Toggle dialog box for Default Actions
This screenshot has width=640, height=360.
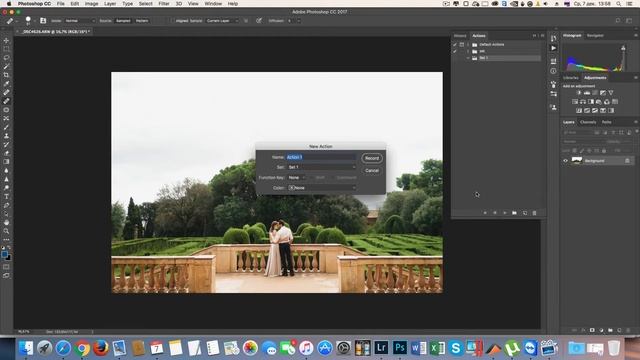pos(462,44)
